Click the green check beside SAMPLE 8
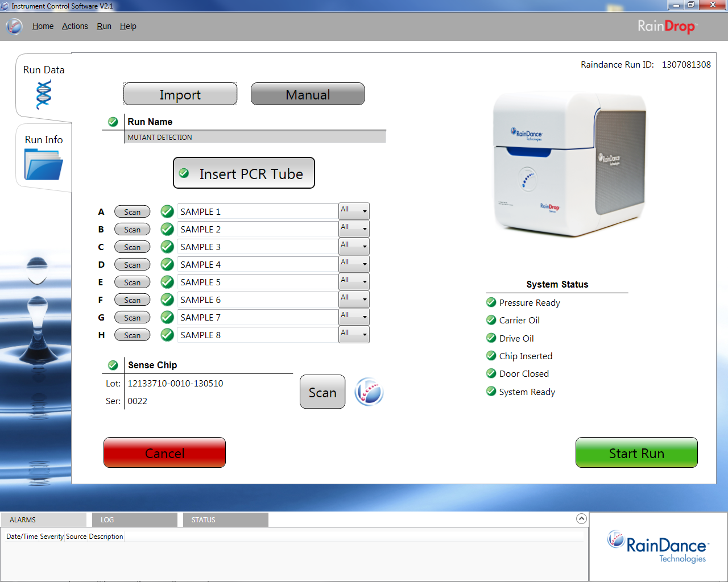This screenshot has width=728, height=582. point(167,335)
